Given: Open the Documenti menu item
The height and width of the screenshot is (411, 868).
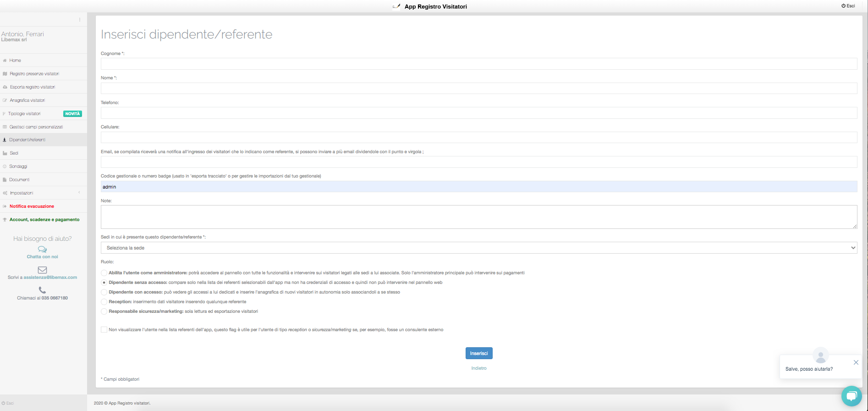Looking at the screenshot, I should coord(44,180).
